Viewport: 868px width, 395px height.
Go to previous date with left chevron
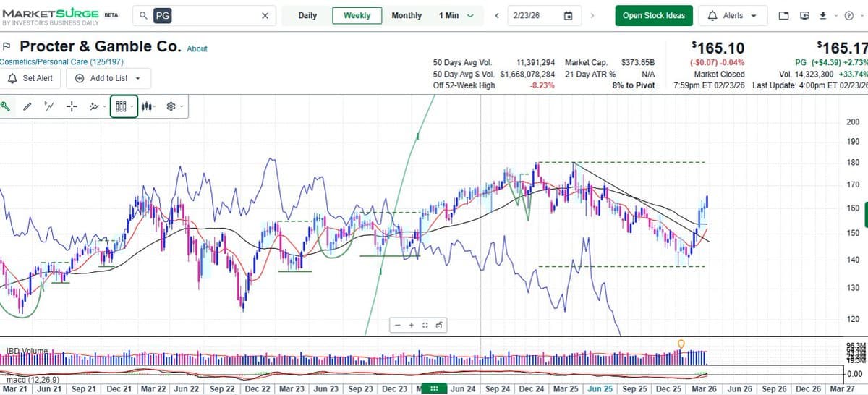tap(497, 15)
